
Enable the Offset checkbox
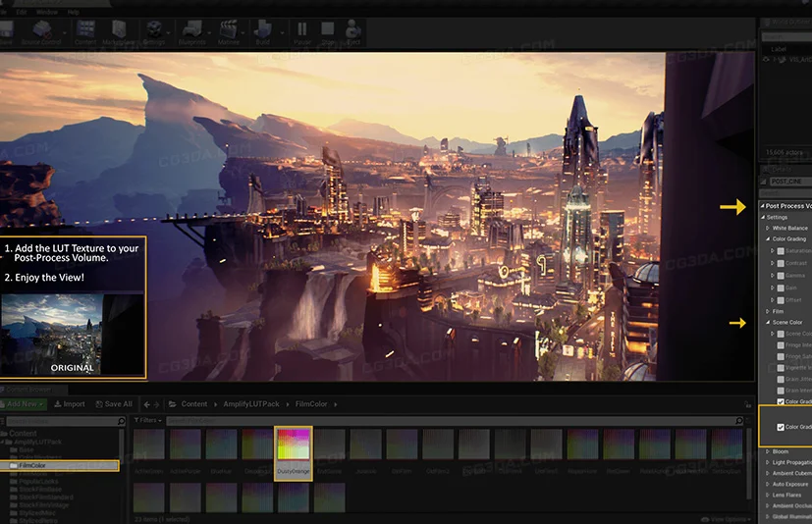click(x=781, y=300)
